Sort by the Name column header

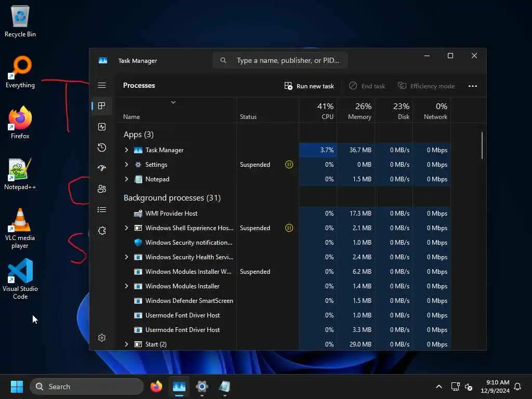click(131, 117)
